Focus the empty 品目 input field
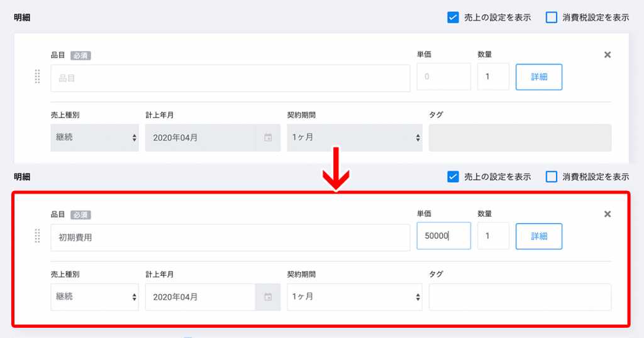This screenshot has height=338, width=644. pos(230,78)
